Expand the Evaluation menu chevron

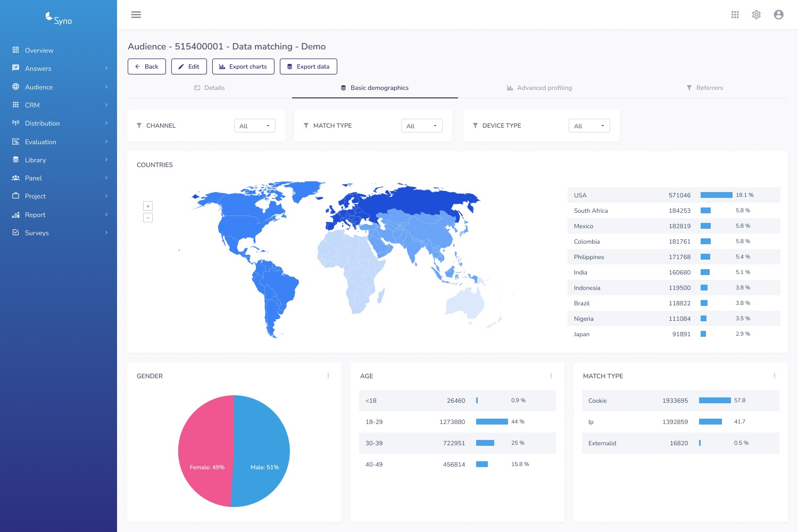pos(106,142)
